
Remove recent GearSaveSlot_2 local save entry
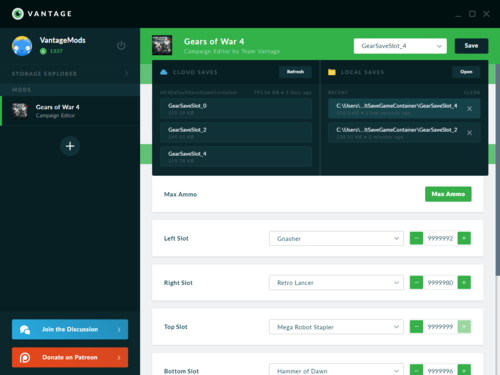(x=469, y=133)
